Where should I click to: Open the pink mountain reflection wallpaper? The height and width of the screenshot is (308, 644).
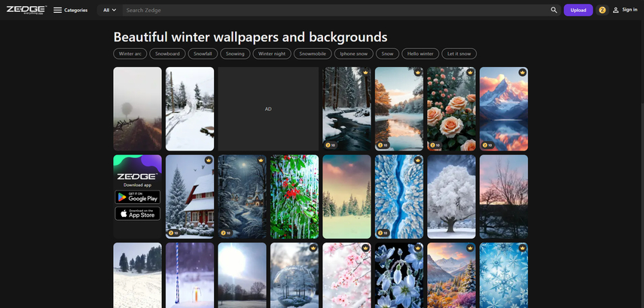(504, 109)
